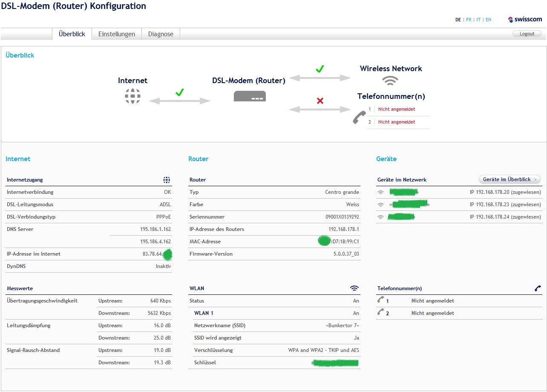Click the DSL-Modem router device icon
547x392 pixels.
coord(250,96)
